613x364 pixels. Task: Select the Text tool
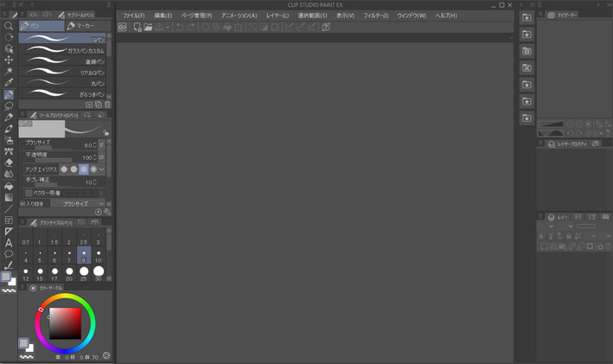pos(9,243)
